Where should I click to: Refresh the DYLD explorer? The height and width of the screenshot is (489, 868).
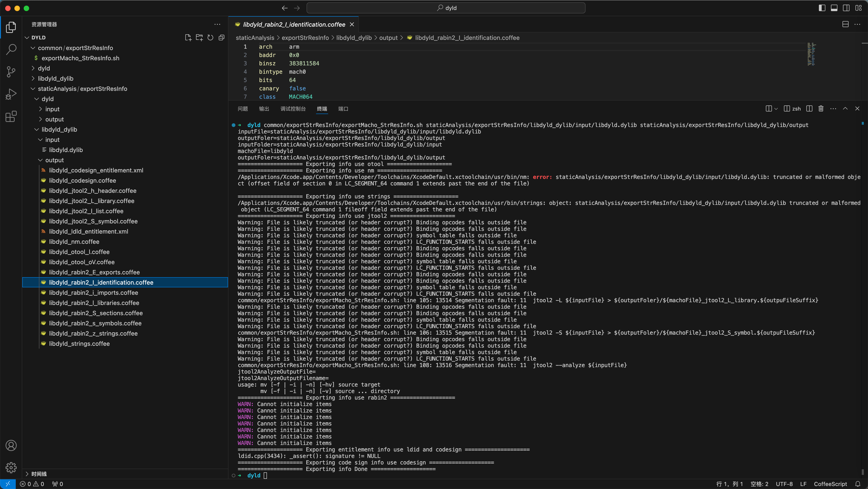pyautogui.click(x=210, y=37)
